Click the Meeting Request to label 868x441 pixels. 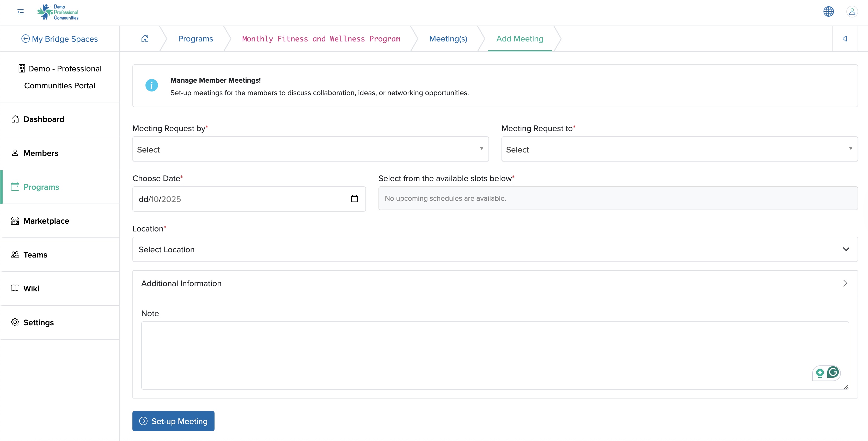coord(538,128)
